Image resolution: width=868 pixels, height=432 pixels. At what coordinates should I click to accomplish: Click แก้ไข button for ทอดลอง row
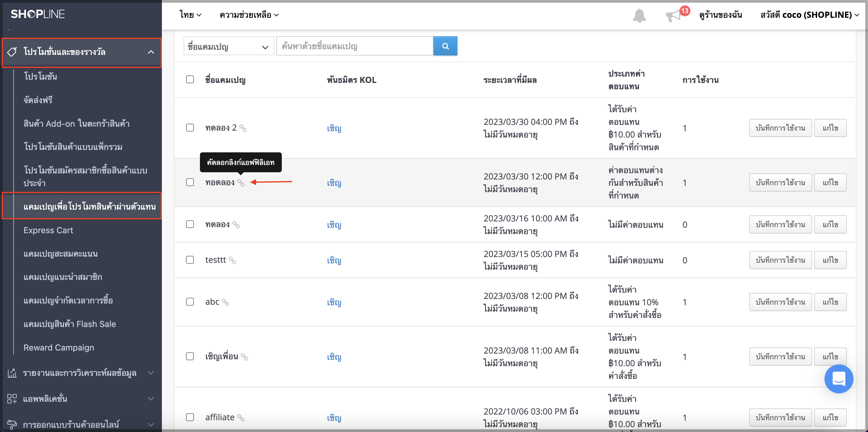[x=830, y=182]
